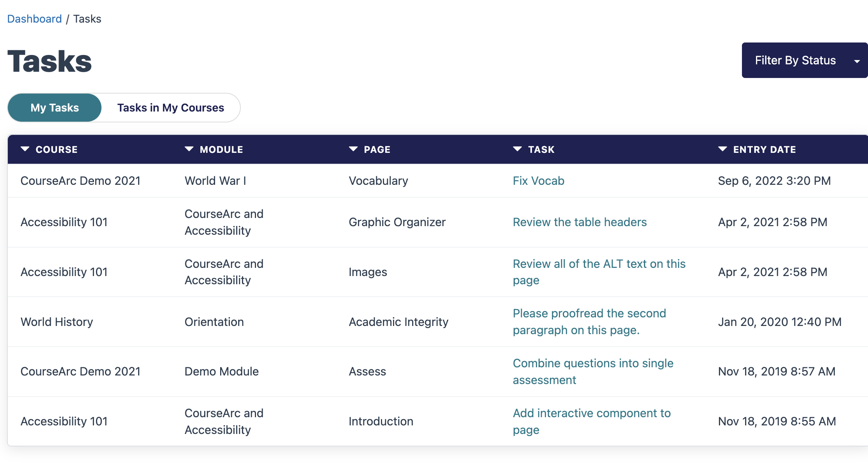Open the Filter By Status dropdown
This screenshot has height=471, width=868.
pyautogui.click(x=805, y=60)
